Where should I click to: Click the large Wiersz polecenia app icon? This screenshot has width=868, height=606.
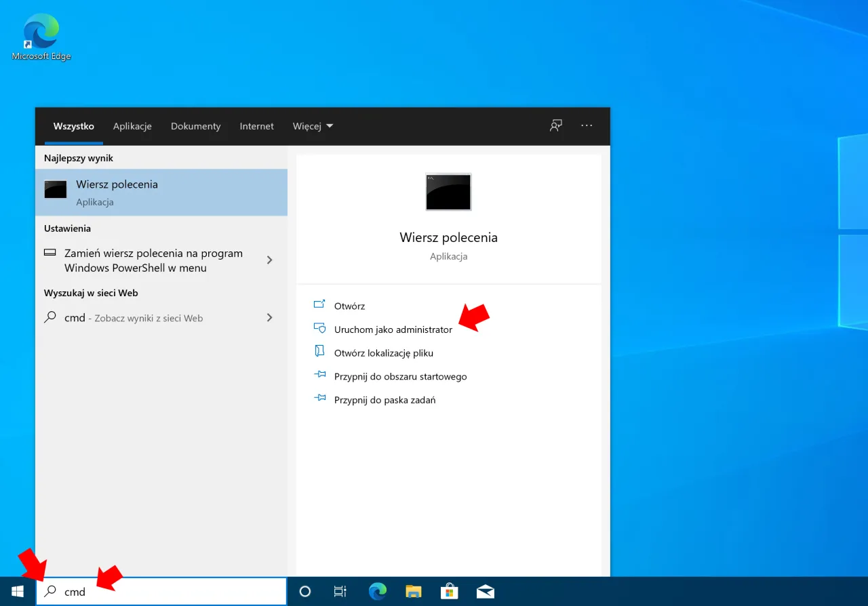pos(448,192)
